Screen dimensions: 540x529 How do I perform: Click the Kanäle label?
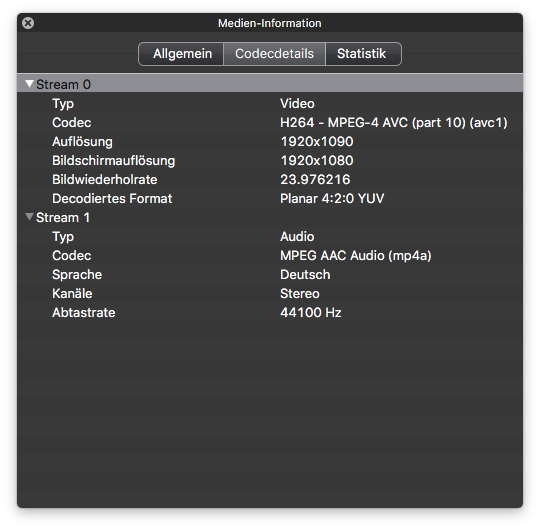pos(72,293)
